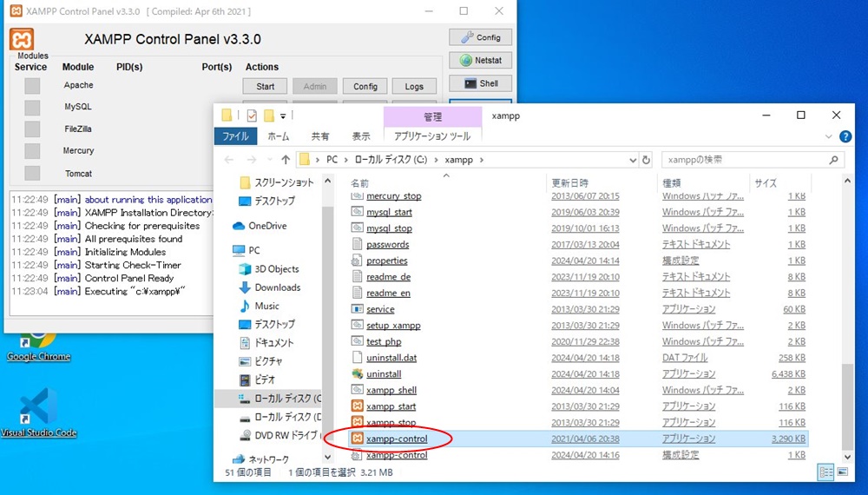This screenshot has height=495, width=868.
Task: Click PC breadcrumb in address bar
Action: [x=332, y=160]
